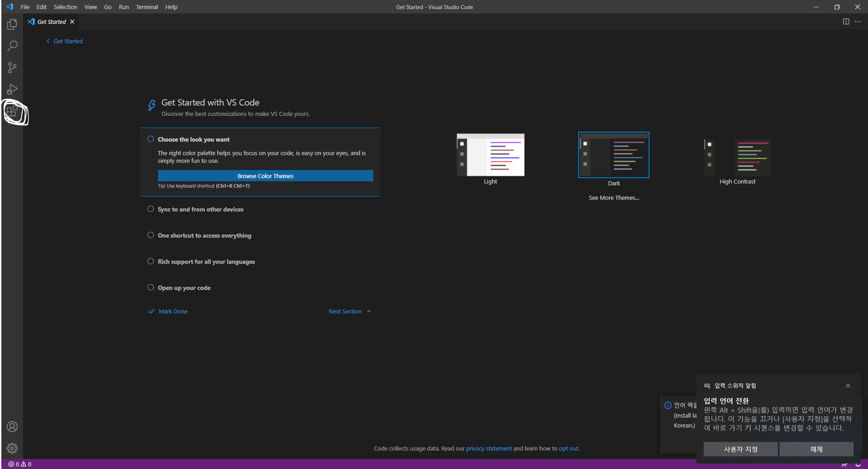Click the info icon on language pack notification
Image resolution: width=868 pixels, height=469 pixels.
coord(668,405)
